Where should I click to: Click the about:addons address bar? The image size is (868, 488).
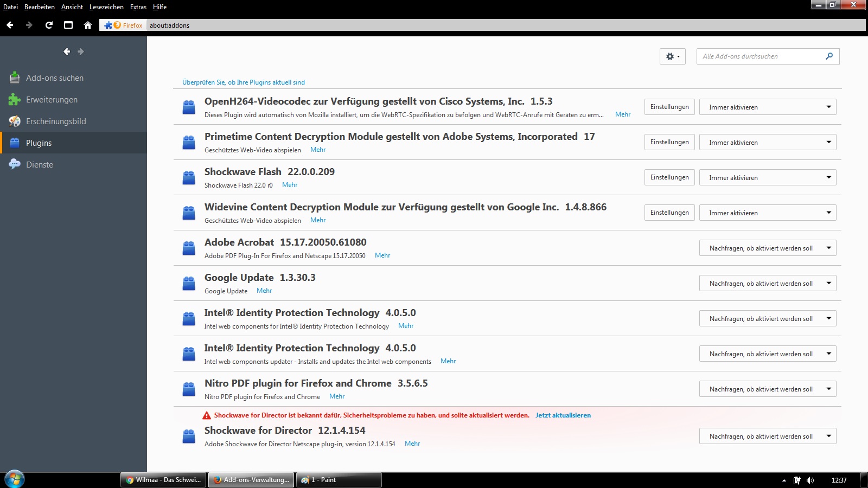click(x=506, y=25)
